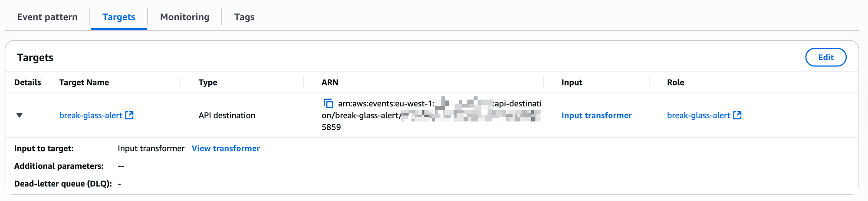Click the Input transformer link
The width and height of the screenshot is (868, 201).
[596, 115]
